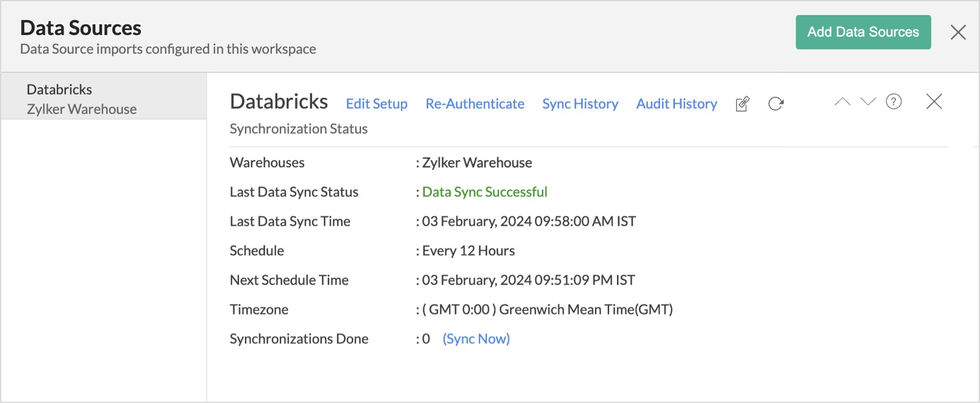
Task: Go to next data source with down chevron
Action: coord(868,102)
